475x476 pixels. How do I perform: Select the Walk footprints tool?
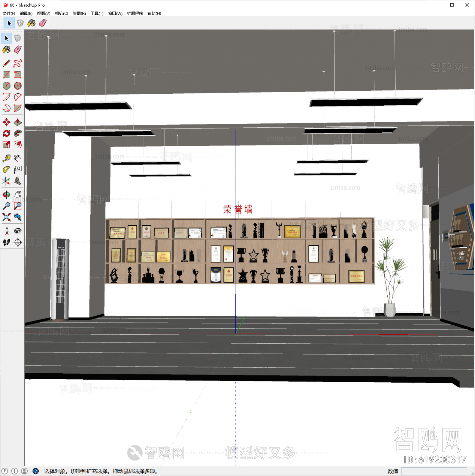tap(7, 242)
